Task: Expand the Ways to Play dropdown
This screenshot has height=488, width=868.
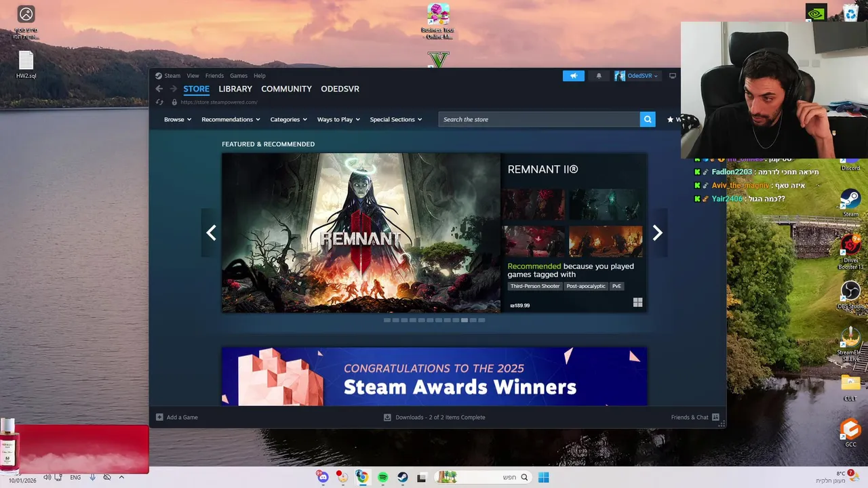Action: 338,119
